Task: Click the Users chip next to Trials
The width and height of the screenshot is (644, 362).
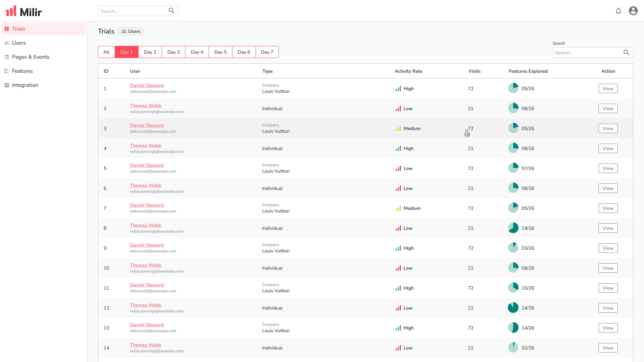Action: coord(131,31)
